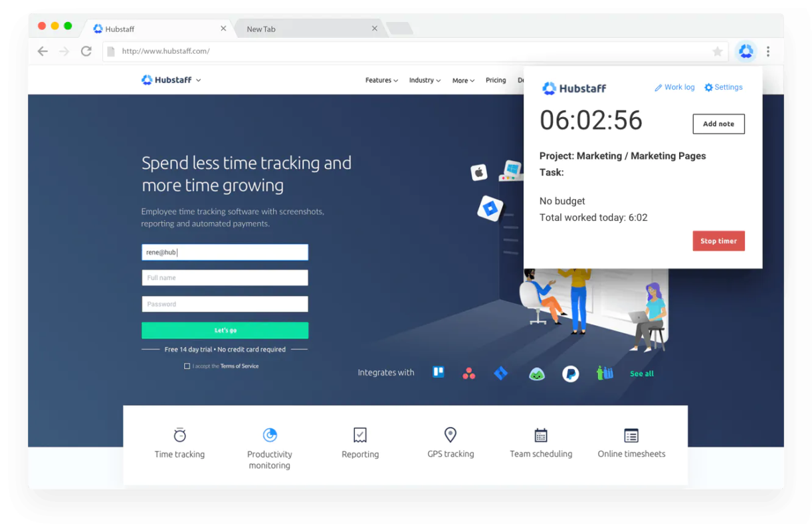The width and height of the screenshot is (812, 532).
Task: Open the Chrome three-dot menu
Action: point(768,51)
